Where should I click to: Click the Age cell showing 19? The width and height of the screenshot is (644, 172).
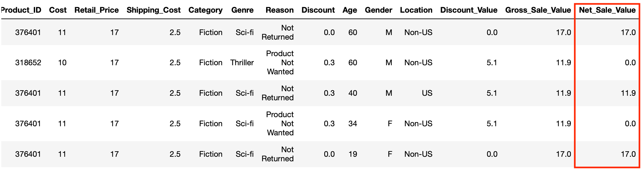pyautogui.click(x=353, y=154)
